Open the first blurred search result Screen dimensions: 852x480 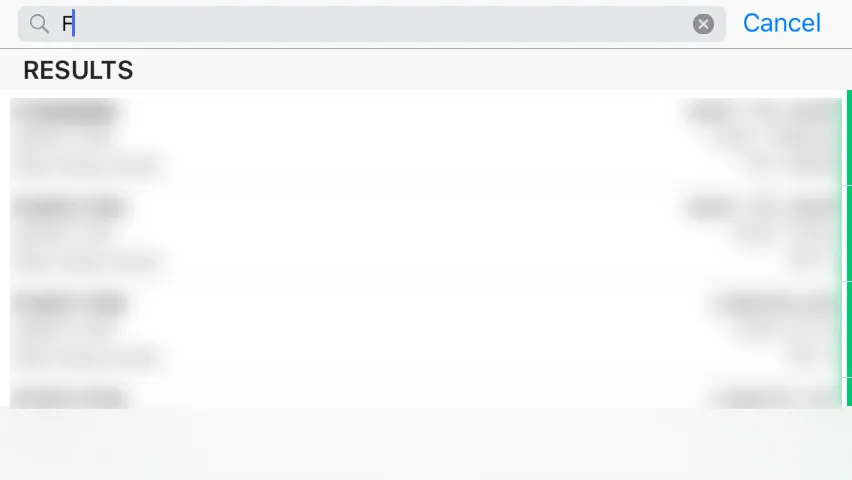425,138
